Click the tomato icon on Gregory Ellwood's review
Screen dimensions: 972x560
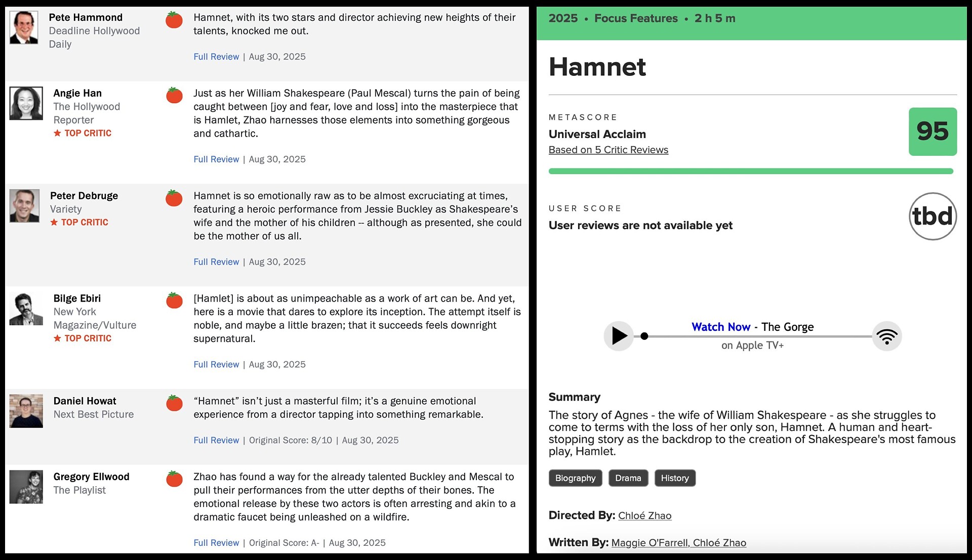[x=174, y=479]
